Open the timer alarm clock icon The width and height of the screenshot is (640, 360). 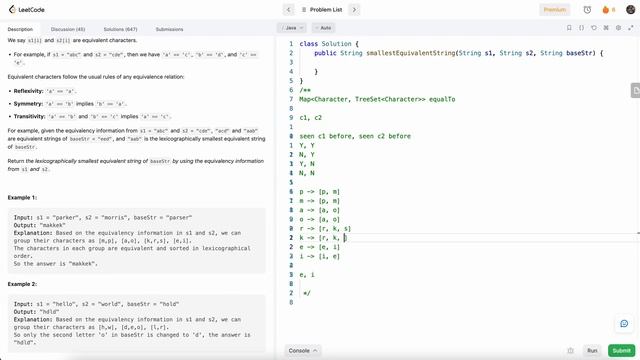click(x=587, y=9)
